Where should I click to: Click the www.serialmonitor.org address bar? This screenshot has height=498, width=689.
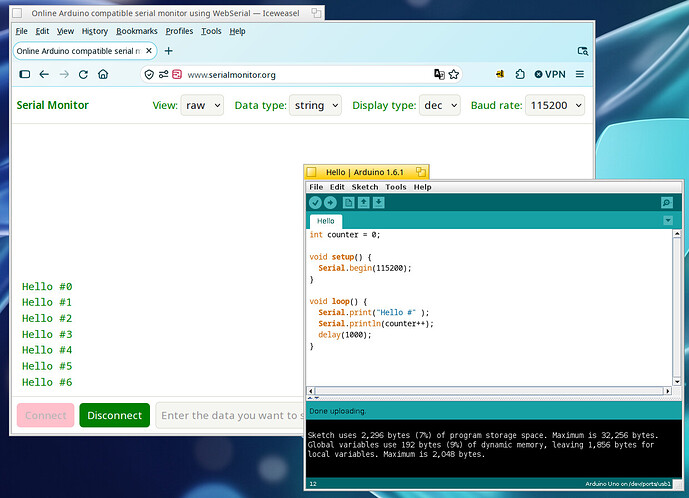coord(303,75)
